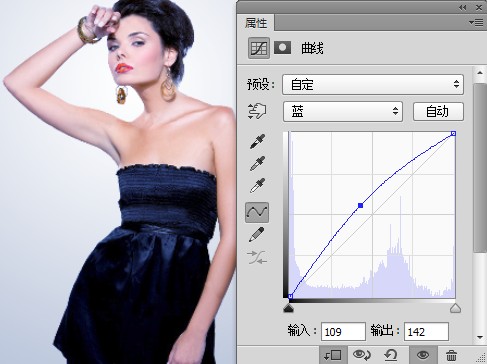This screenshot has height=364, width=487.
Task: Click the curves adjustment grid icon
Action: coord(259,48)
